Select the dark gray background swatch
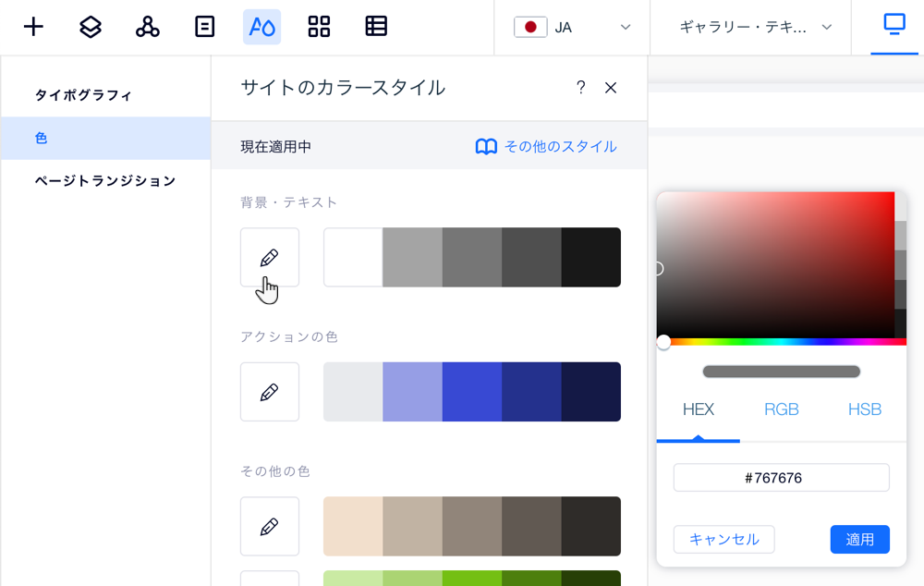The width and height of the screenshot is (924, 586). [531, 258]
